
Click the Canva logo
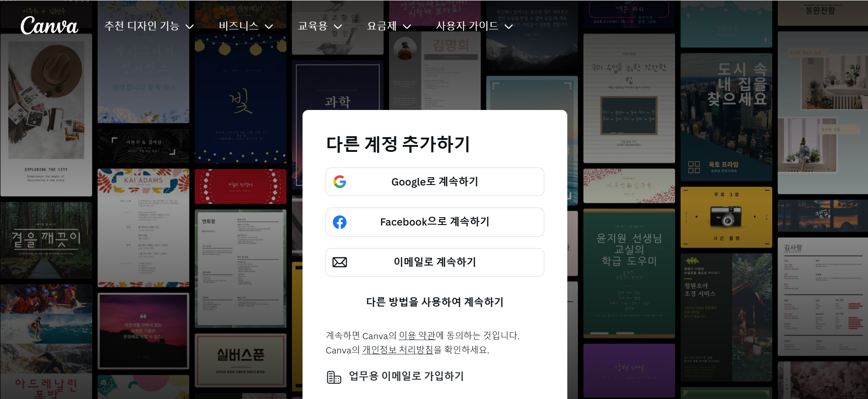(49, 26)
